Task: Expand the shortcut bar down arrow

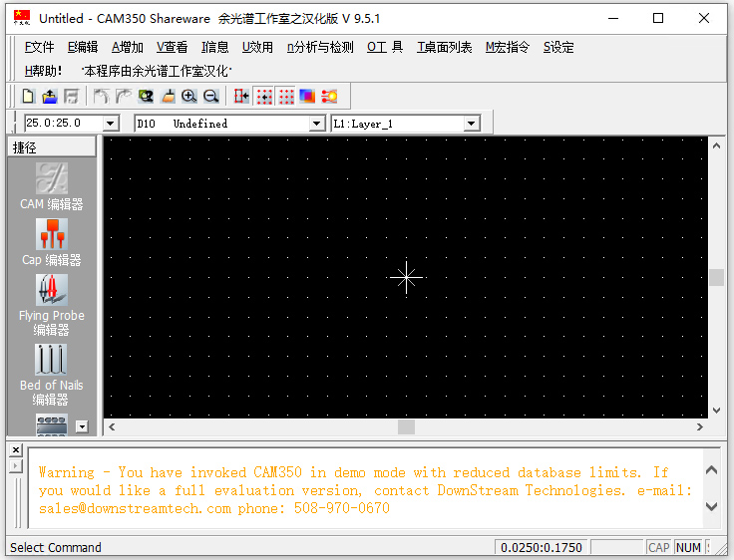Action: [x=82, y=426]
